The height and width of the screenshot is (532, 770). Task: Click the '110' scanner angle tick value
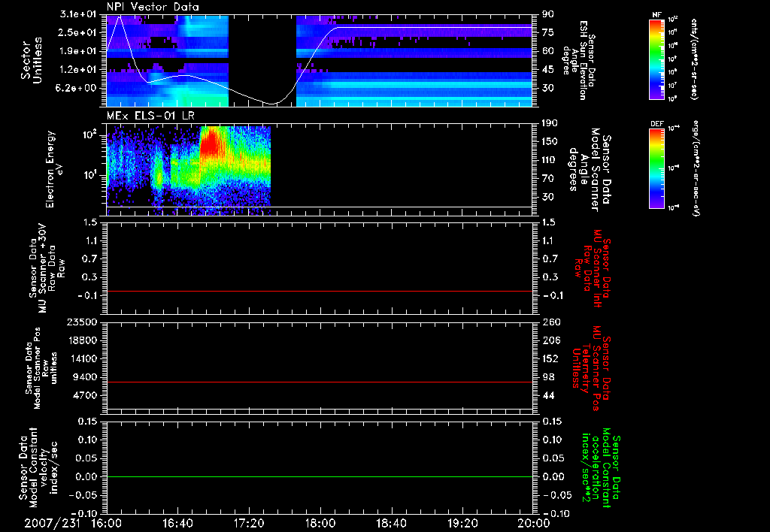pyautogui.click(x=550, y=160)
